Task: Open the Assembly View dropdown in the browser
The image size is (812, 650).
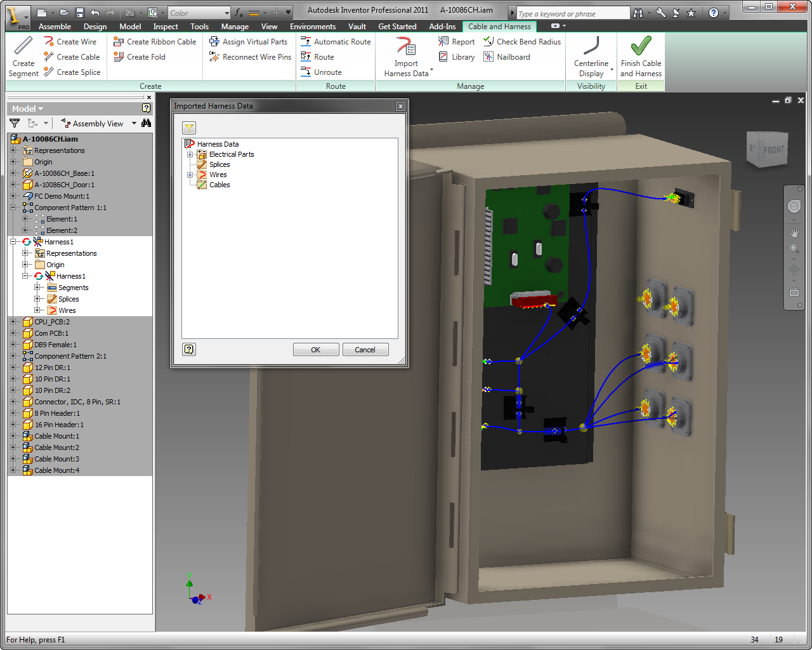Action: pos(133,123)
